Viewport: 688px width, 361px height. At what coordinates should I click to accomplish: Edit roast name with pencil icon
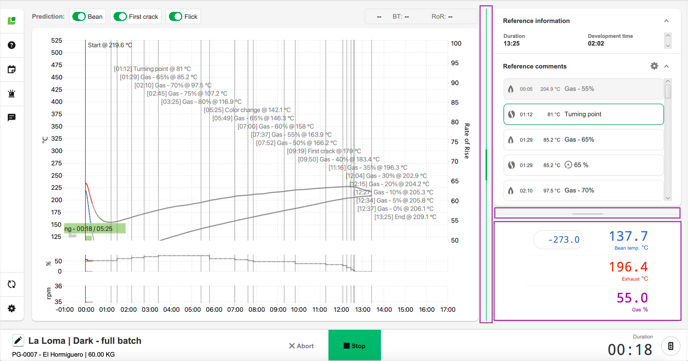18,340
